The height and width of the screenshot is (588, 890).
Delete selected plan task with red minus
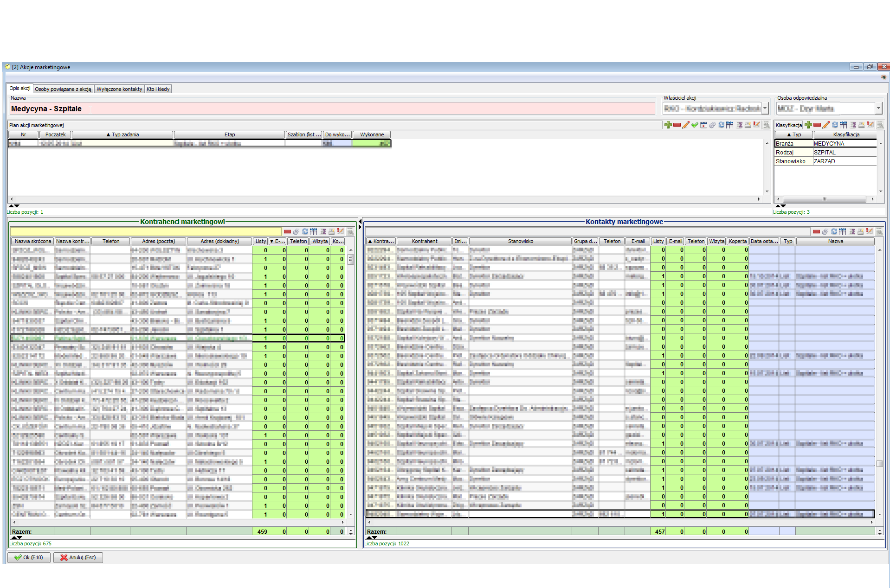pos(677,125)
